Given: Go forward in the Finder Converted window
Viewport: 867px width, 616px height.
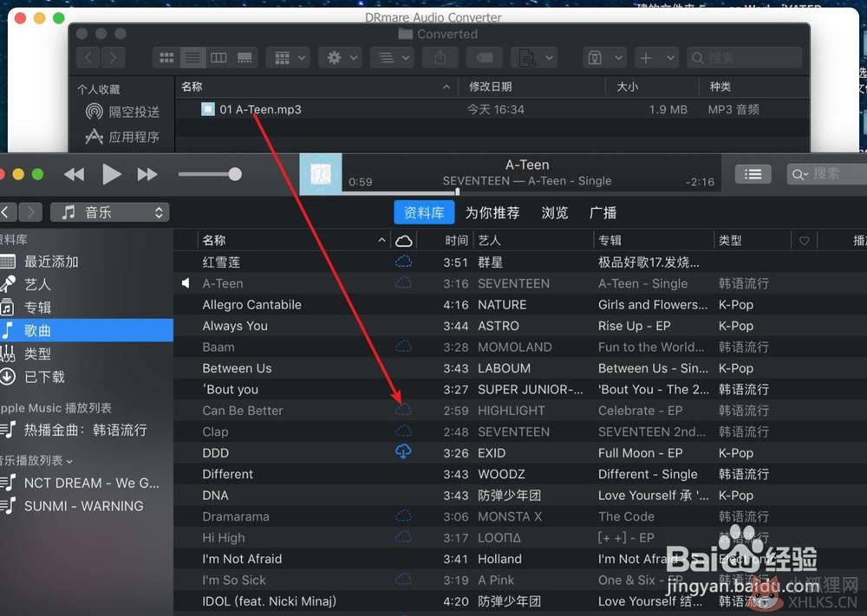Looking at the screenshot, I should 114,57.
